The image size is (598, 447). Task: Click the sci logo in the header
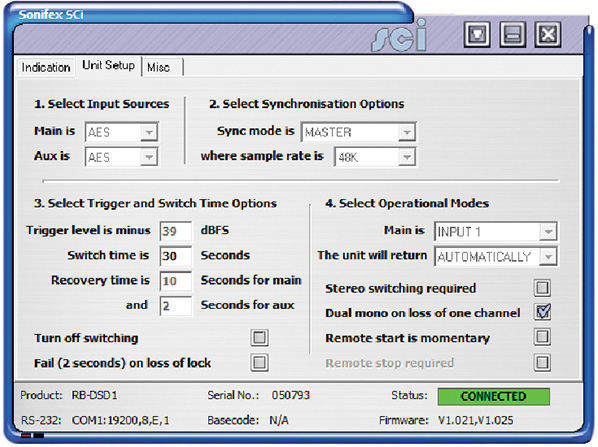[x=399, y=35]
